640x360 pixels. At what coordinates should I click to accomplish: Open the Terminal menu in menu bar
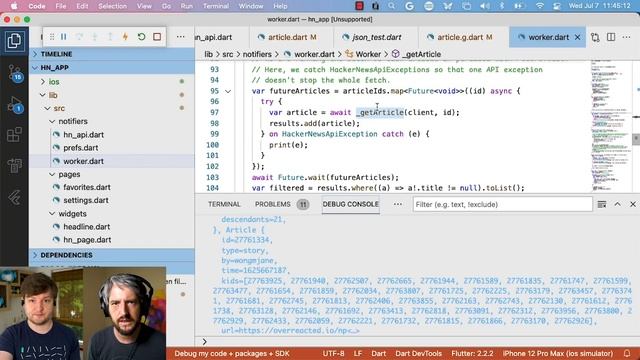216,6
